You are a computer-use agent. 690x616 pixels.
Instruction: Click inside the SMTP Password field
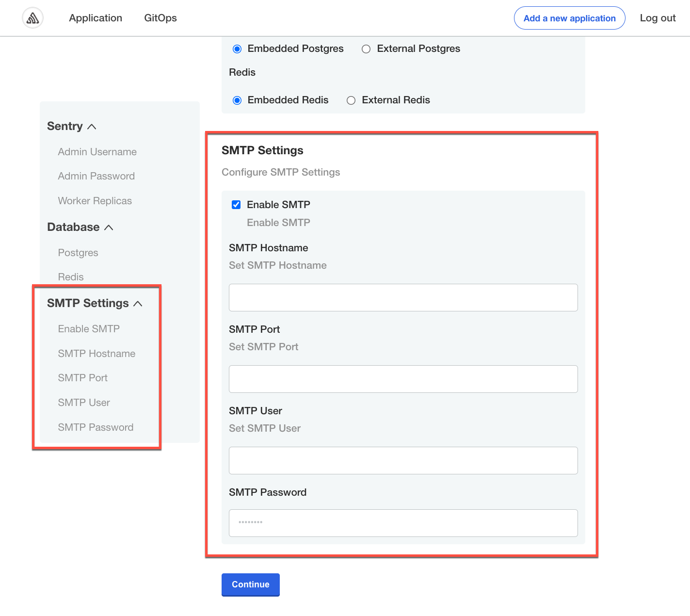pyautogui.click(x=403, y=523)
